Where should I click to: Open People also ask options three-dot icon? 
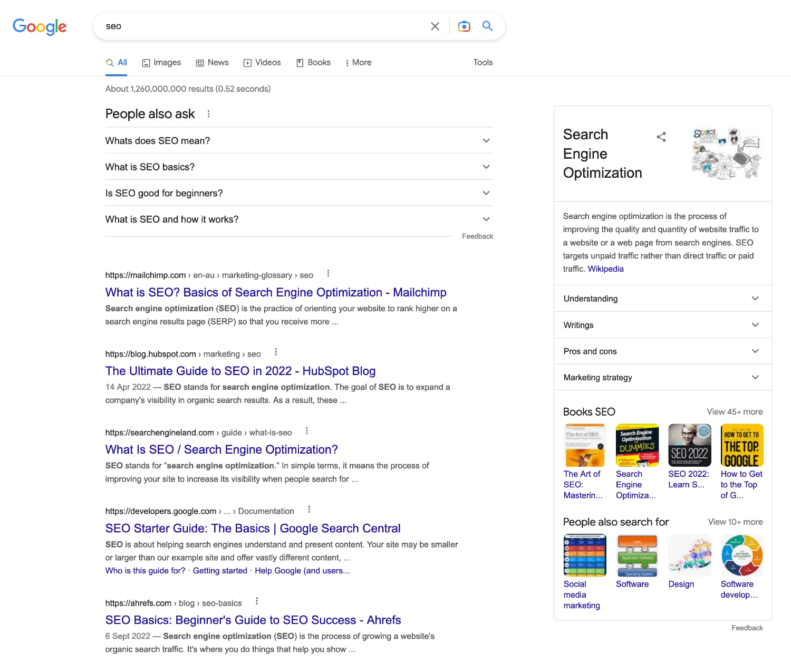[209, 113]
